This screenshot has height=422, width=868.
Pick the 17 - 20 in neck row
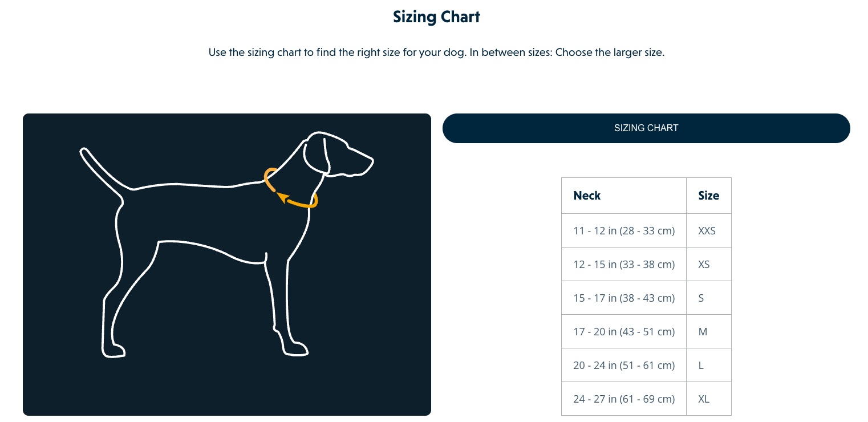pos(624,332)
